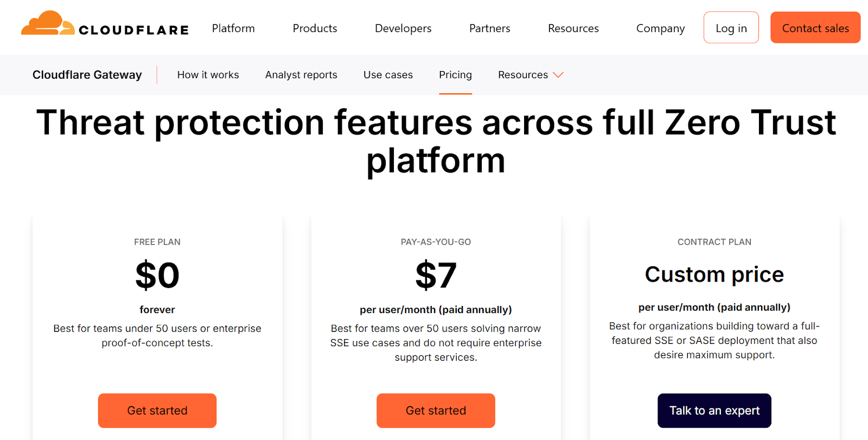This screenshot has width=868, height=440.
Task: Select the Pricing tab
Action: 455,75
